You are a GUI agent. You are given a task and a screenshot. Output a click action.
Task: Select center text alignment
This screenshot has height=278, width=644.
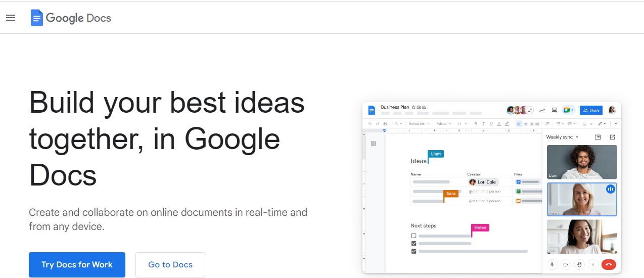tap(526, 124)
